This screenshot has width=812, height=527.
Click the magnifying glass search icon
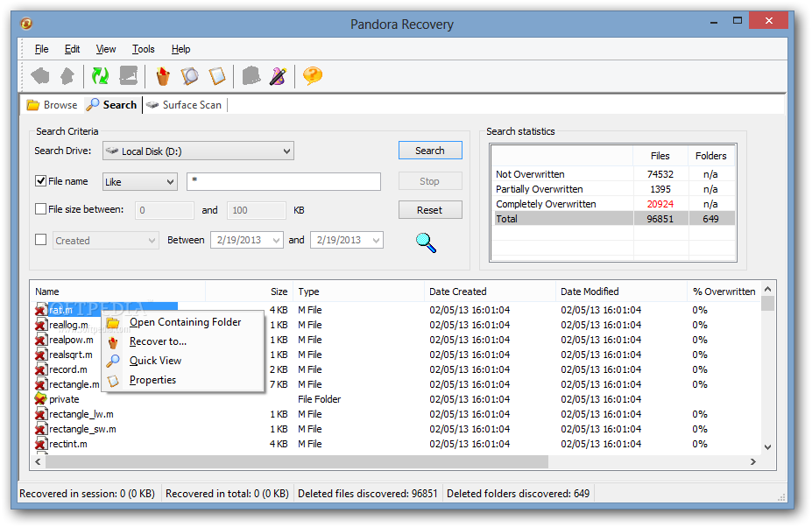pos(425,243)
